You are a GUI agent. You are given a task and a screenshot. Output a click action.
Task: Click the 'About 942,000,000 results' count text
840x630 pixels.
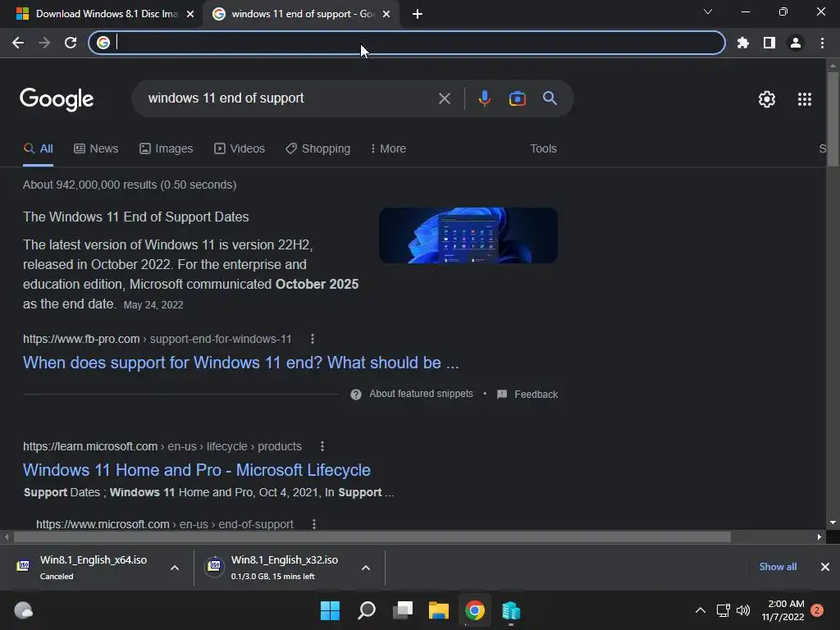[130, 185]
